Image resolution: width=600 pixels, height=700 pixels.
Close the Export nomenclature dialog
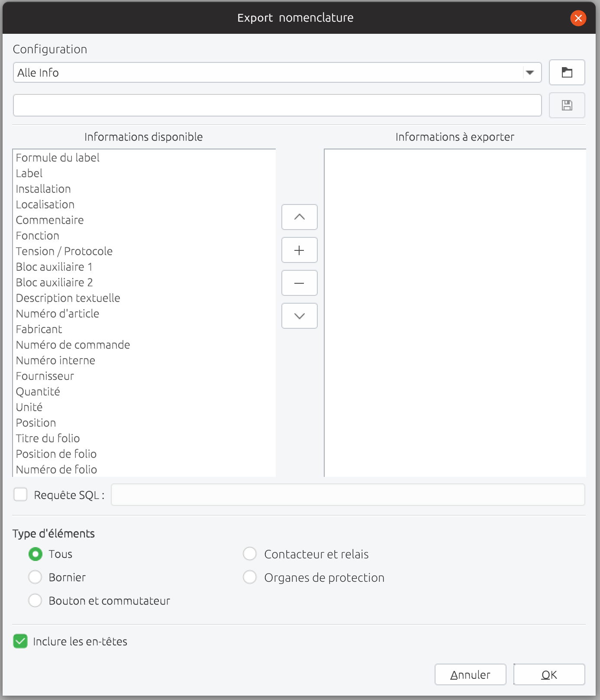(578, 18)
